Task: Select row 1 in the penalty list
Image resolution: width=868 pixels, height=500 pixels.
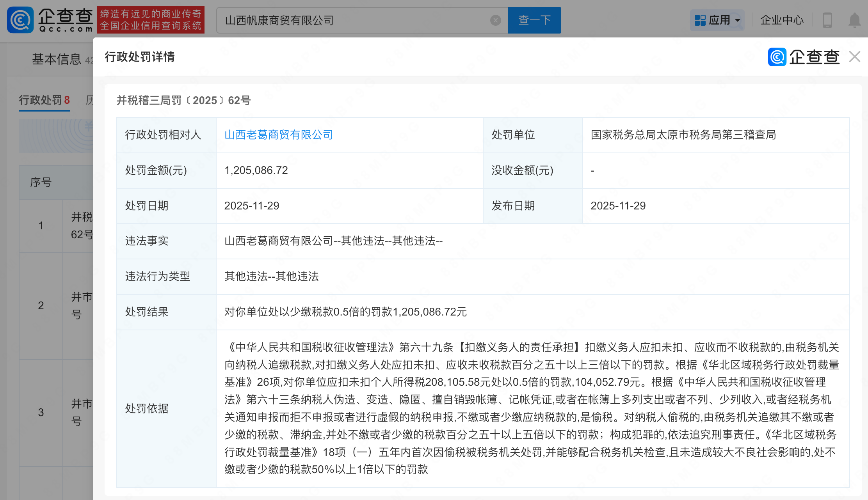Action: 41,225
